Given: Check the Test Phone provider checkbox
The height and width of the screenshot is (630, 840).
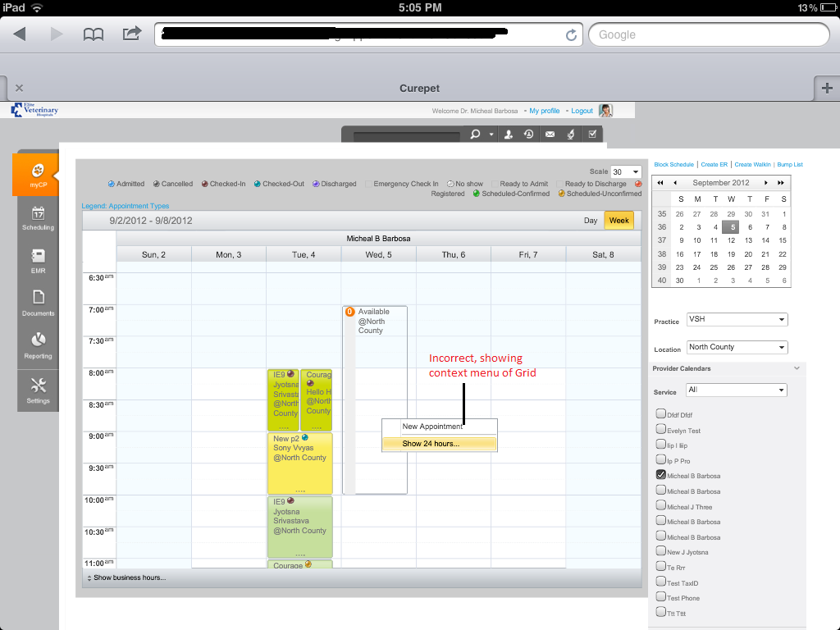Looking at the screenshot, I should [660, 597].
